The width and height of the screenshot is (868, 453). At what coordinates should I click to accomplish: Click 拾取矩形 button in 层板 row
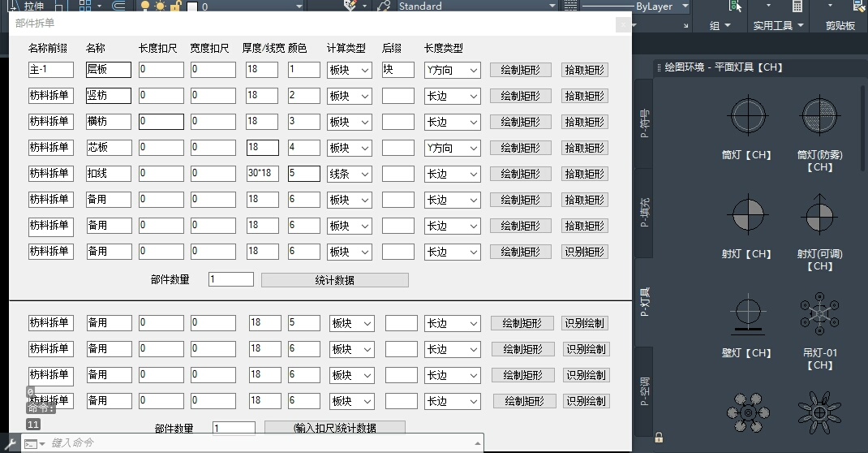[x=585, y=70]
